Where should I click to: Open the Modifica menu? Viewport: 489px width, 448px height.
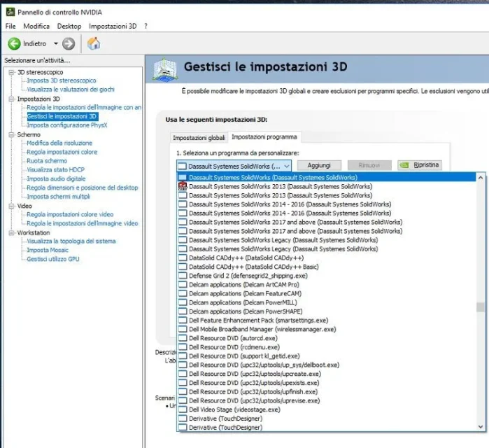[x=36, y=26]
